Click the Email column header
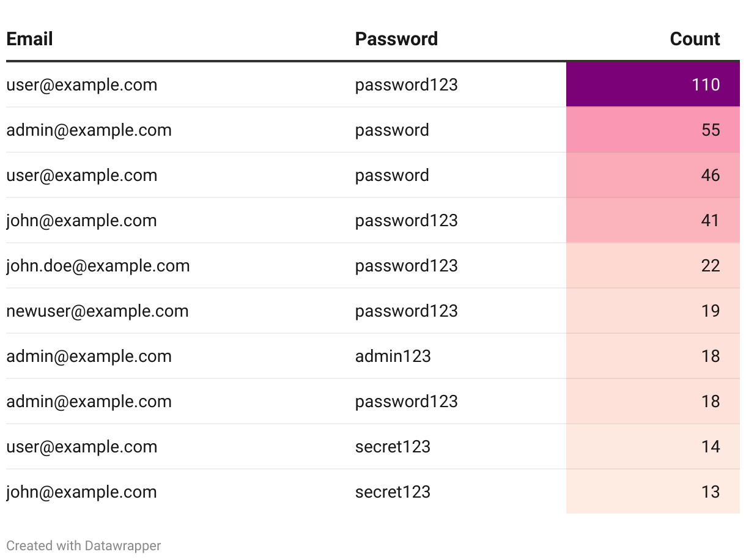The height and width of the screenshot is (560, 746). pyautogui.click(x=29, y=39)
